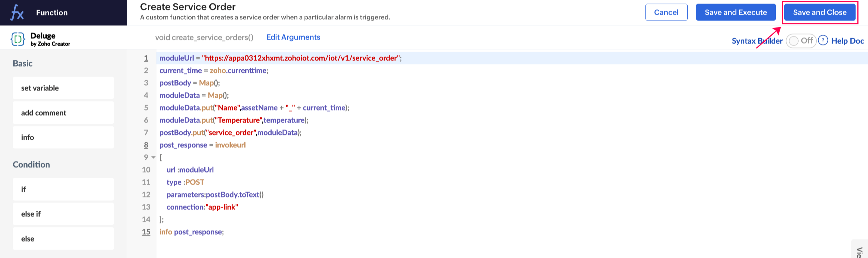Image resolution: width=868 pixels, height=258 pixels.
Task: Click the Function header label
Action: (x=52, y=13)
